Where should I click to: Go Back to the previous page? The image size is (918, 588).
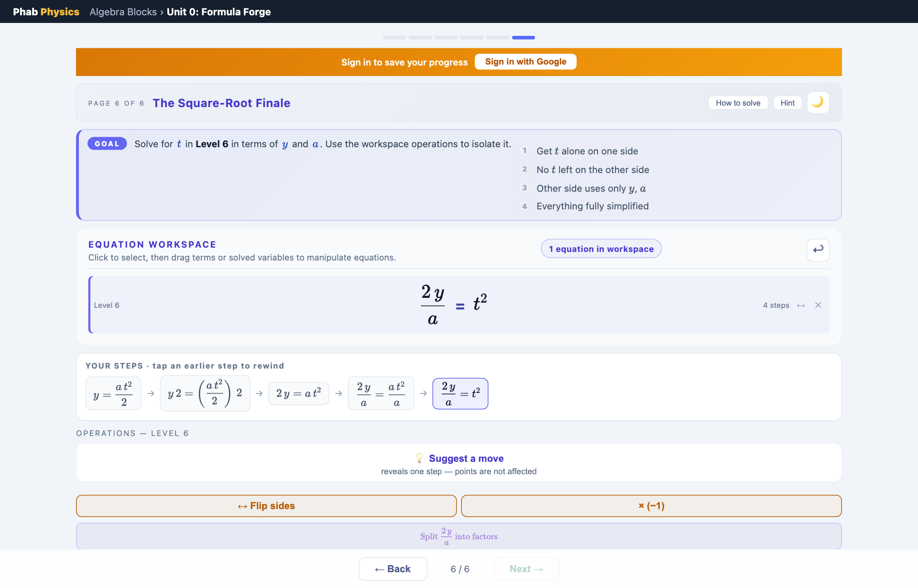393,569
